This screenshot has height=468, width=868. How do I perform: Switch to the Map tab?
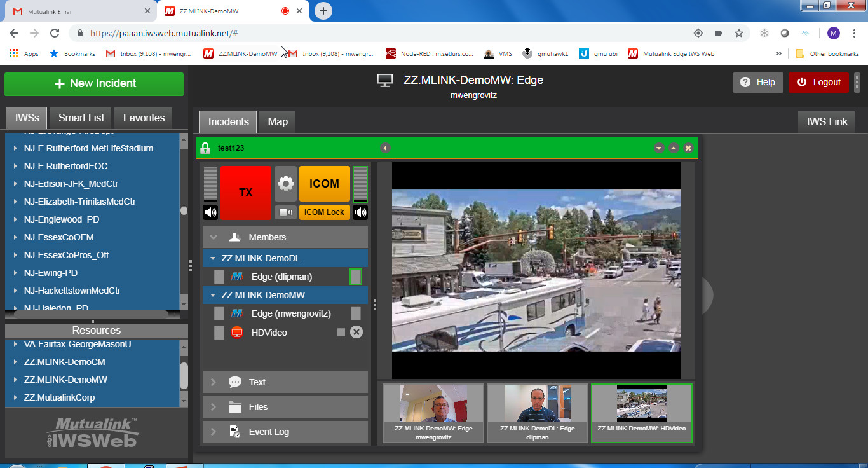[x=278, y=121]
